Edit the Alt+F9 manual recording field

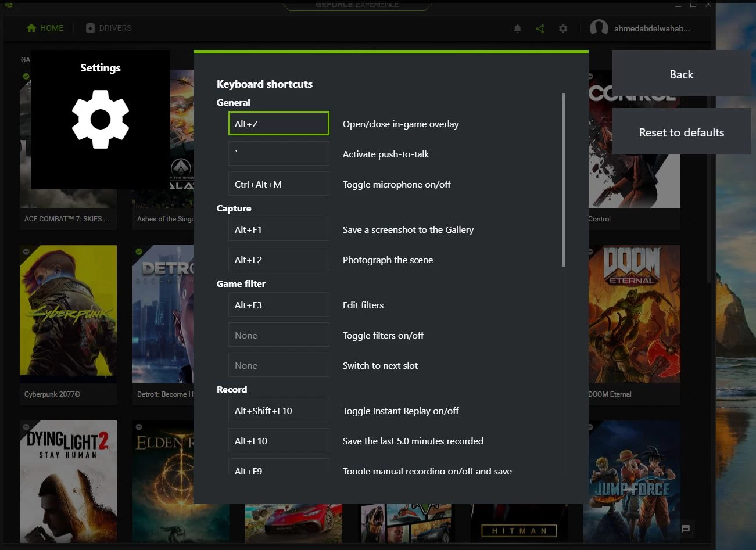click(279, 466)
